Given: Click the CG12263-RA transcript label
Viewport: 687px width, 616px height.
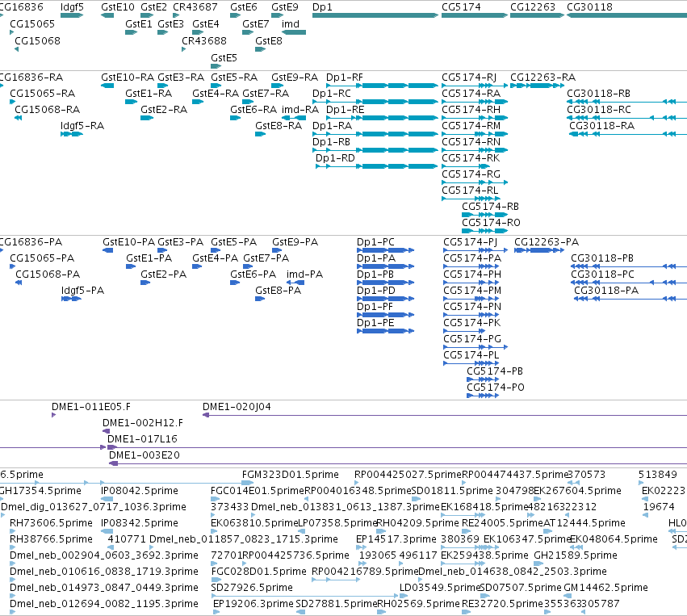Looking at the screenshot, I should tap(542, 78).
